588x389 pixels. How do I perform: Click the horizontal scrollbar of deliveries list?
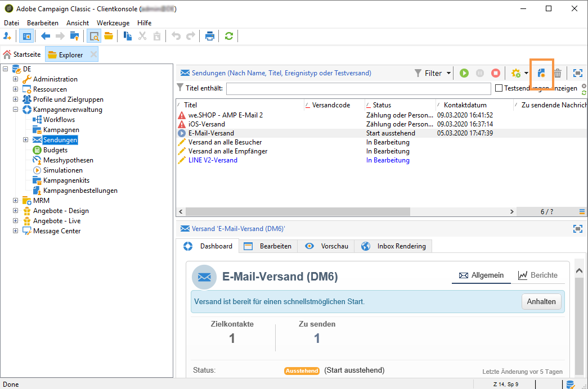[298, 212]
